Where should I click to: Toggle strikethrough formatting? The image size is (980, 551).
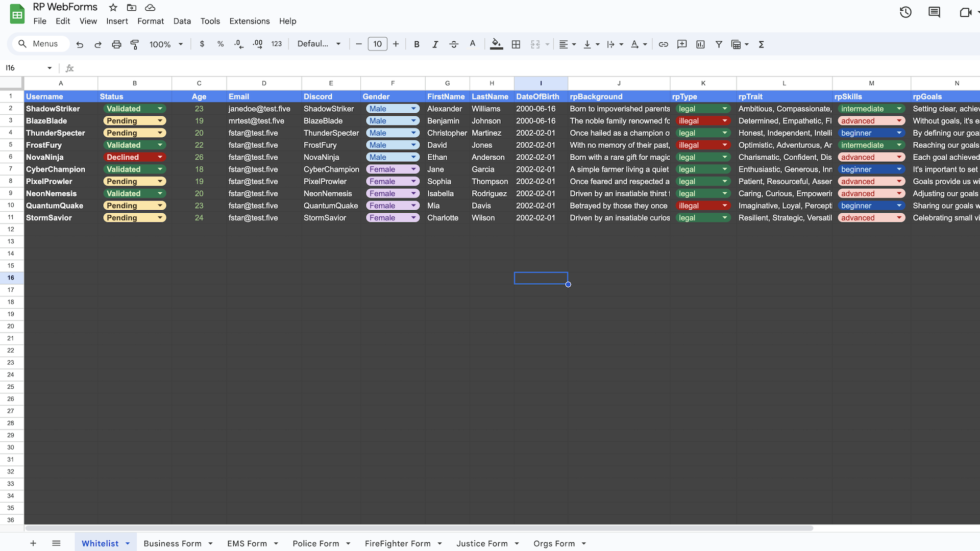click(x=454, y=44)
